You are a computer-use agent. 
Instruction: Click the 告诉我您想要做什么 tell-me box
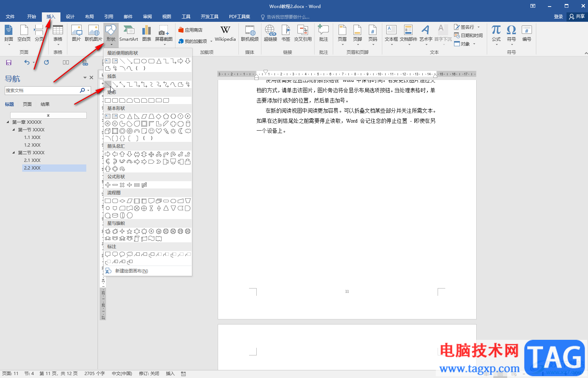coord(285,17)
